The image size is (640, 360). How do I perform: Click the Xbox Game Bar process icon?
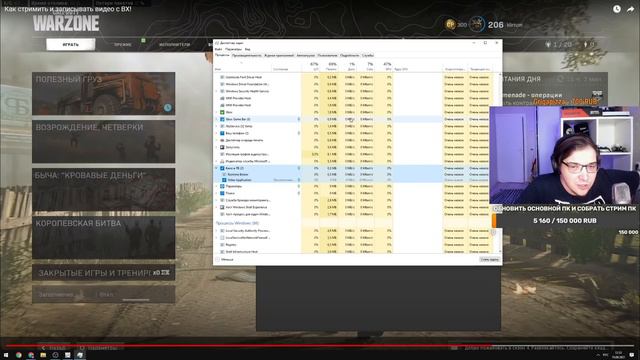(222, 119)
